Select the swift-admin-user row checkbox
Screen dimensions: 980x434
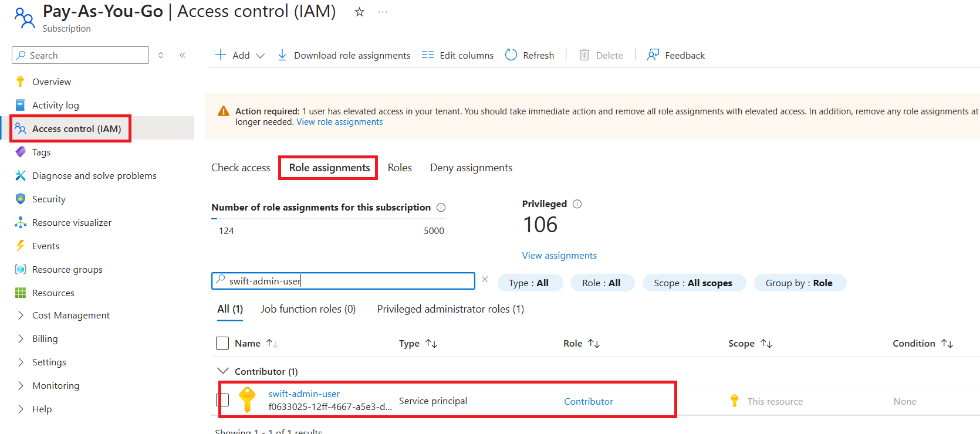click(222, 400)
